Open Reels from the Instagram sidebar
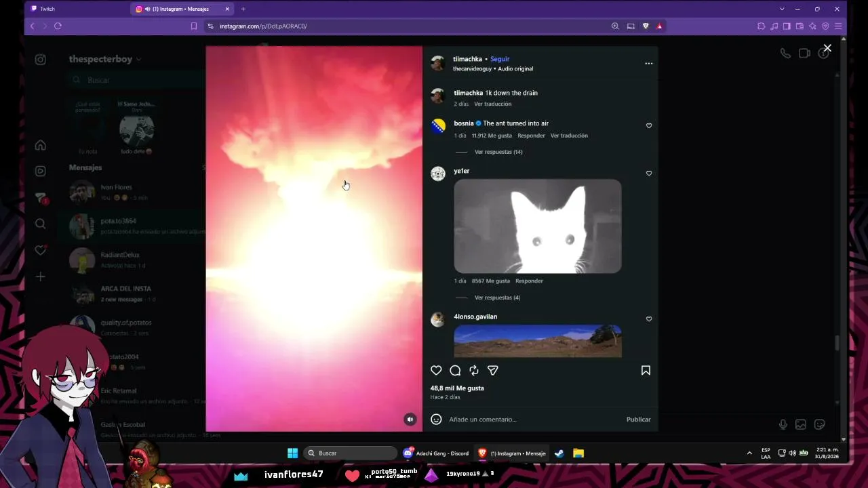Image resolution: width=868 pixels, height=488 pixels. pos(41,171)
